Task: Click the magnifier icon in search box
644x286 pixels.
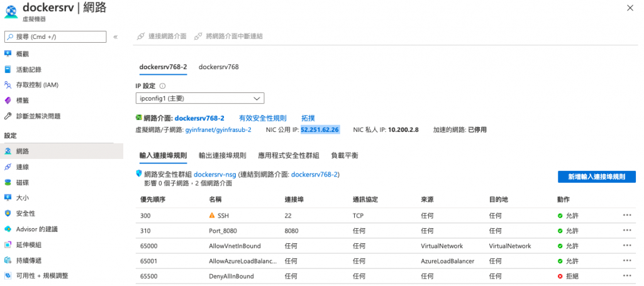Action: (10, 36)
